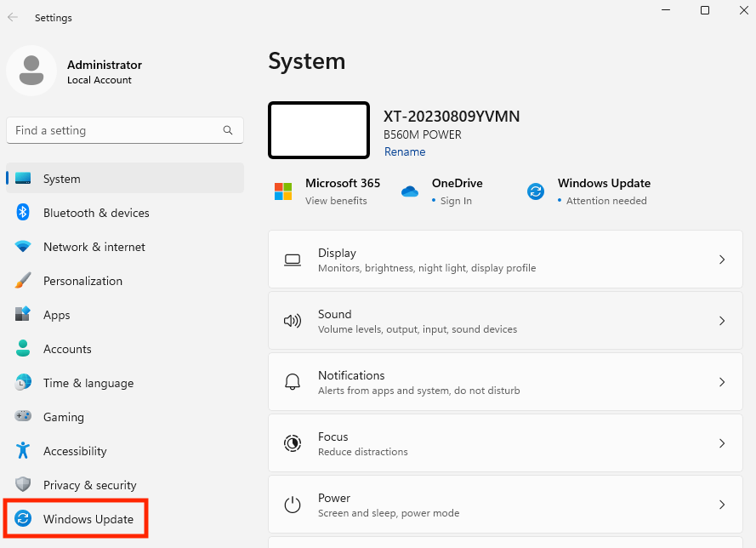
Task: Click the Sound speaker icon
Action: 293,321
